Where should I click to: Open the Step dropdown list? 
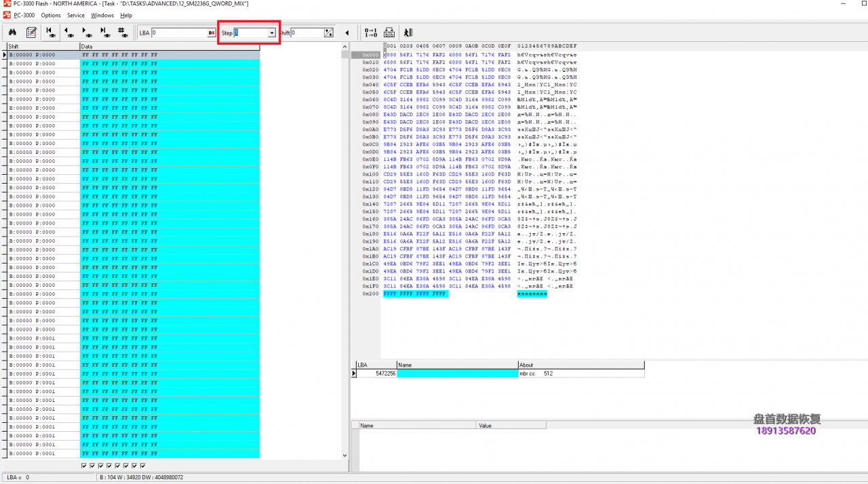tap(272, 33)
